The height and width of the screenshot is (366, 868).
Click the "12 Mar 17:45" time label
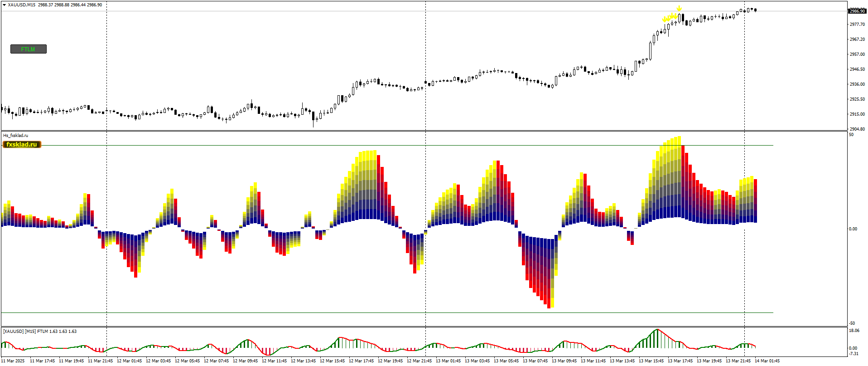click(362, 361)
